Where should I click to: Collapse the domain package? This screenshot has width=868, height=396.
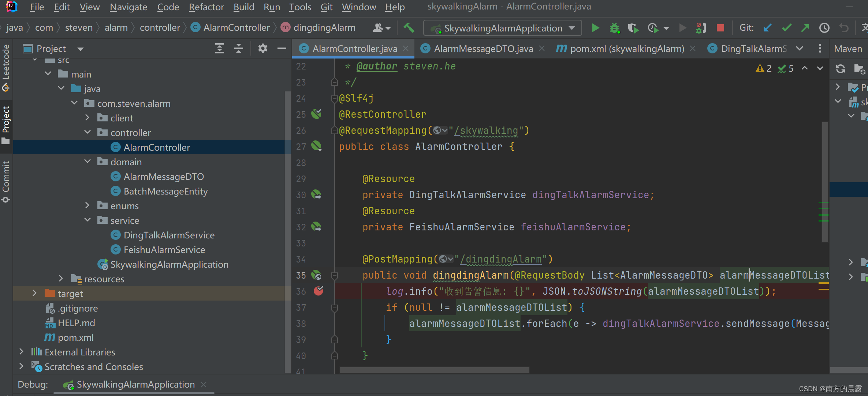tap(87, 162)
